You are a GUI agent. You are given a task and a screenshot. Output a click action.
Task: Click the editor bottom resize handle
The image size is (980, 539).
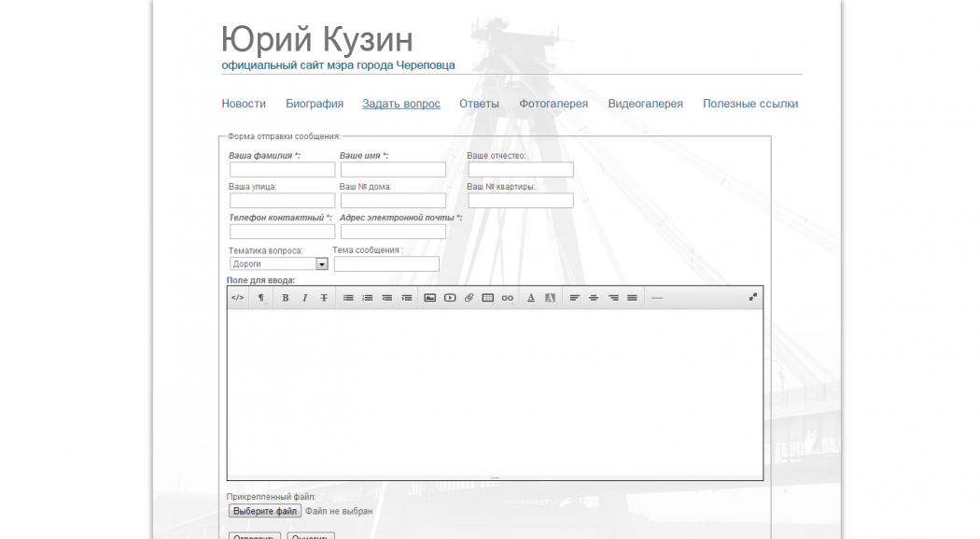pyautogui.click(x=495, y=477)
